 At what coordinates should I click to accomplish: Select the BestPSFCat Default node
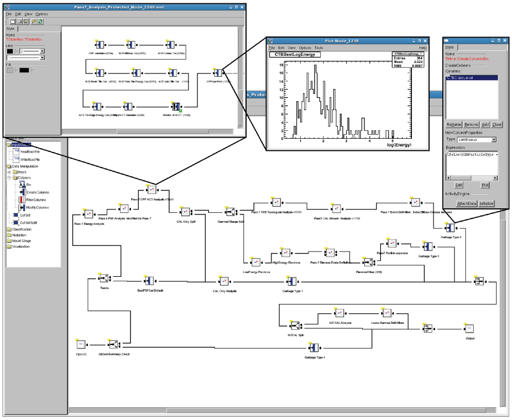click(149, 281)
